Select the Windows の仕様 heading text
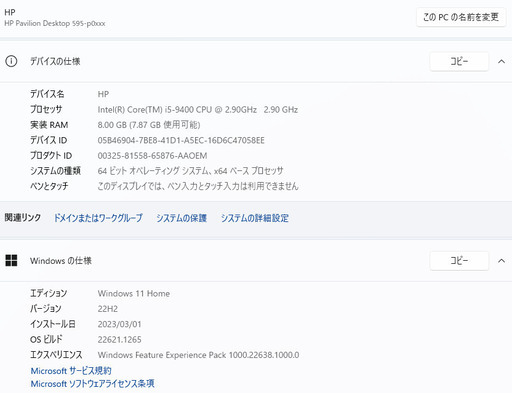 pyautogui.click(x=61, y=261)
